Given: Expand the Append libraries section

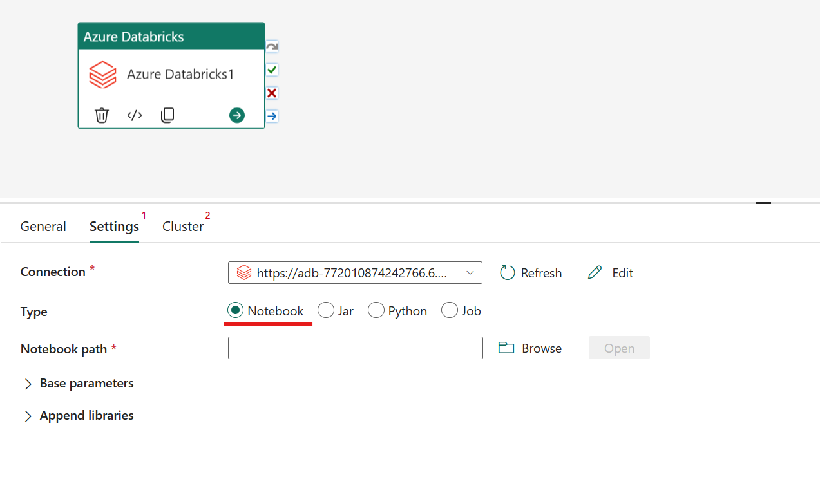Looking at the screenshot, I should (77, 415).
